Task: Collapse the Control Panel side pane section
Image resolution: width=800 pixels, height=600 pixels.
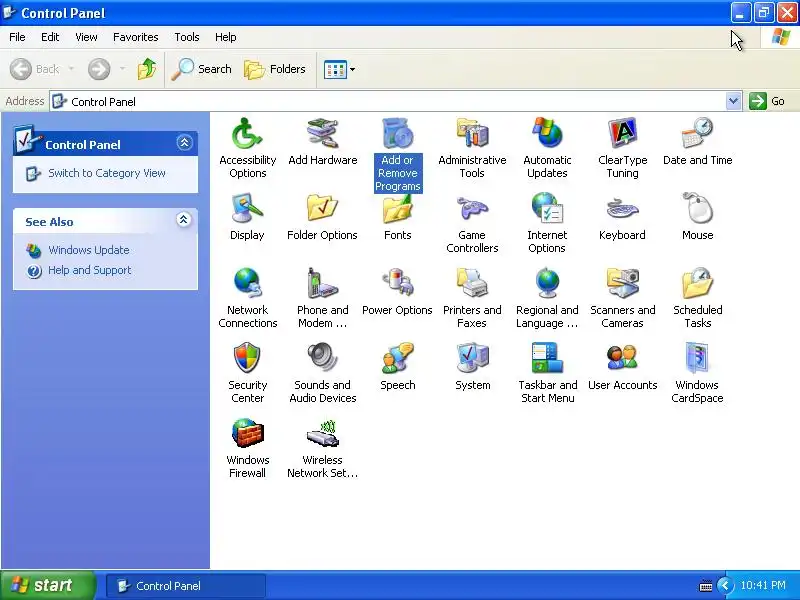Action: 184,142
